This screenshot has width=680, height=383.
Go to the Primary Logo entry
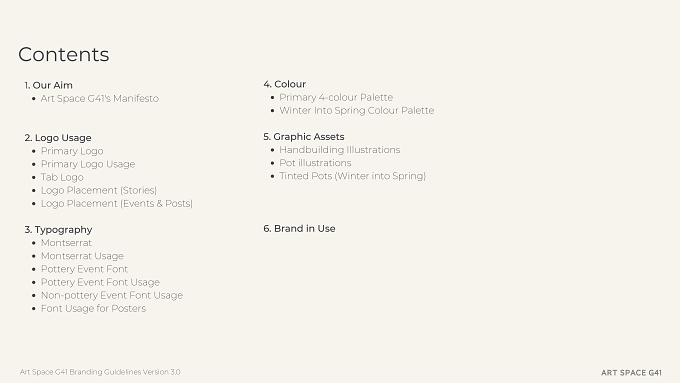click(x=72, y=151)
